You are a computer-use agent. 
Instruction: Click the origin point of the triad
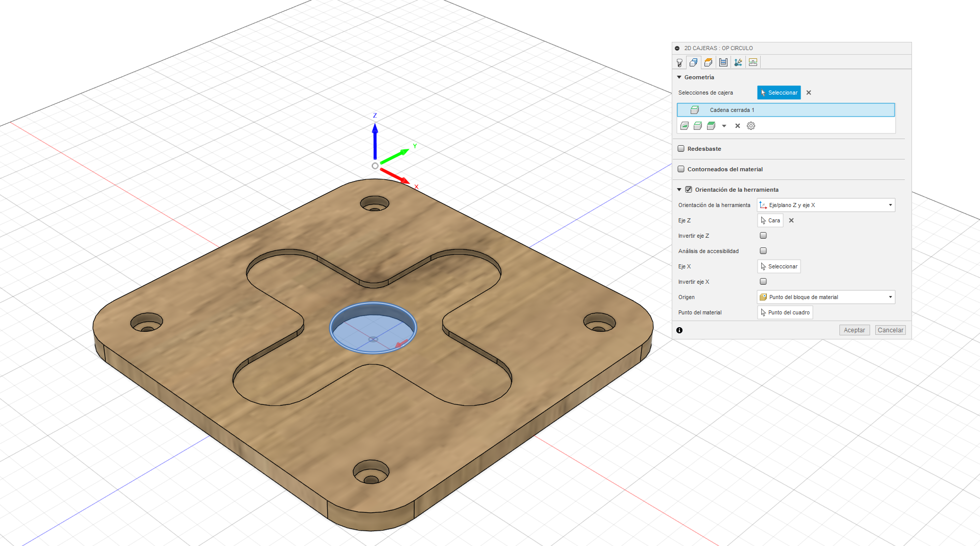pos(375,166)
